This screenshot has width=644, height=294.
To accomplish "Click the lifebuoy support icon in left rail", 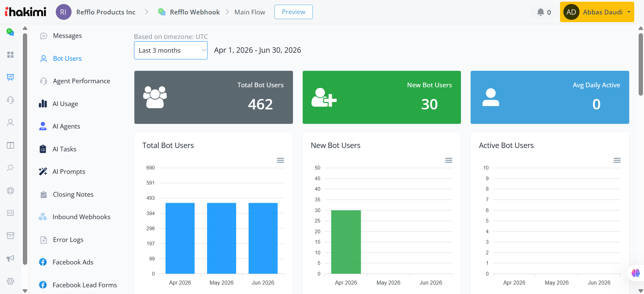I will [x=10, y=191].
